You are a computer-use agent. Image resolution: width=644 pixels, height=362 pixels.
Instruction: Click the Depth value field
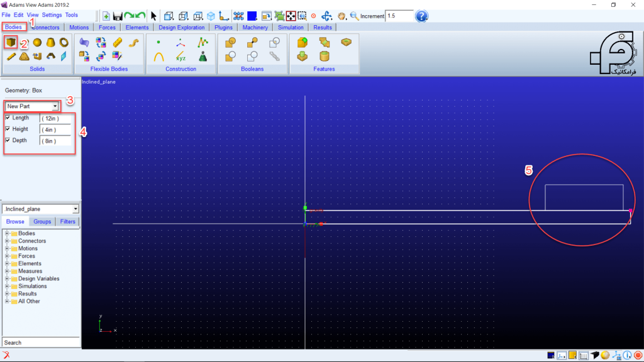click(55, 141)
